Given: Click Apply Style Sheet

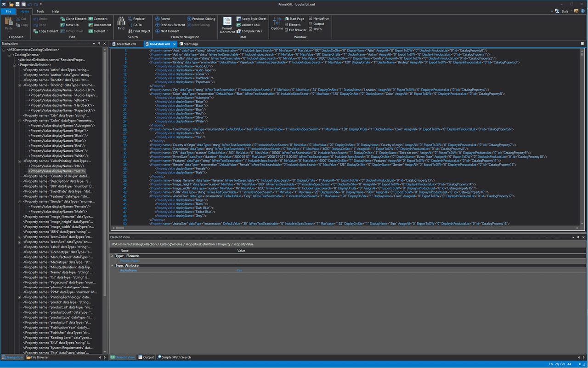Looking at the screenshot, I should (251, 19).
